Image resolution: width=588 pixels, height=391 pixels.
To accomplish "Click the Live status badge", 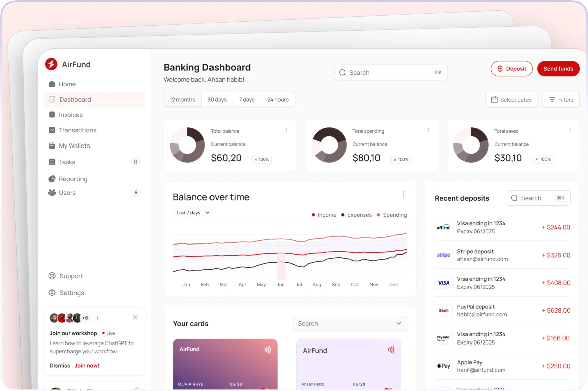I will coord(108,333).
